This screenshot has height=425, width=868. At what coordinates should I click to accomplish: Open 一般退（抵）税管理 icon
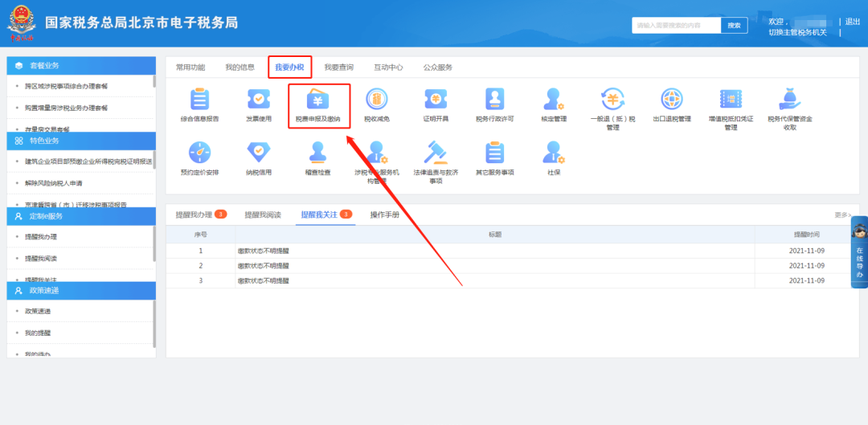(x=612, y=99)
